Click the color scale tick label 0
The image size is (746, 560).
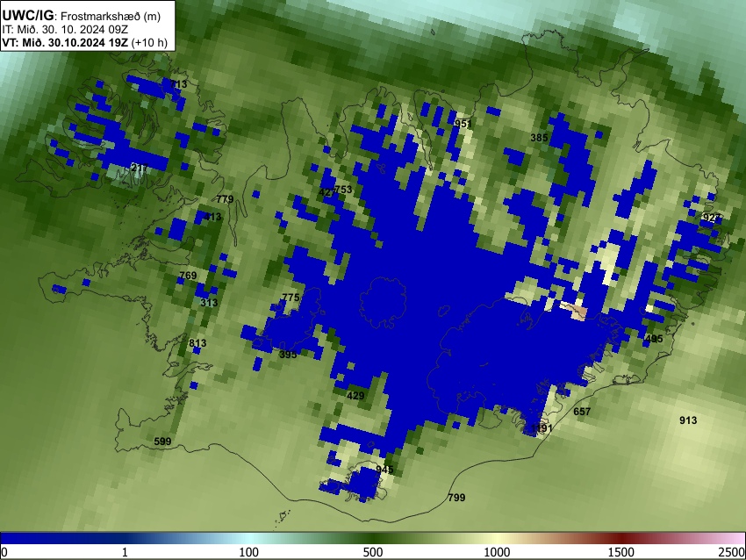4,552
